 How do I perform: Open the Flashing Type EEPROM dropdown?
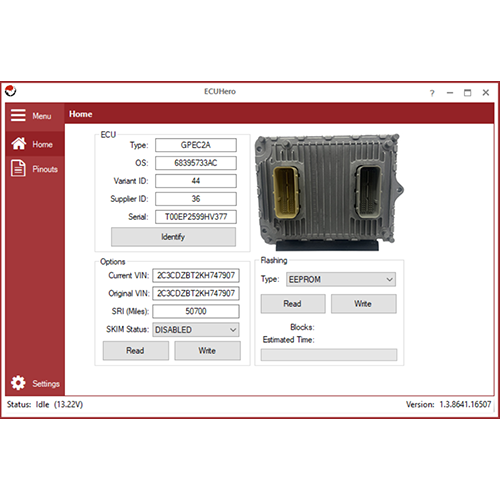pos(341,279)
